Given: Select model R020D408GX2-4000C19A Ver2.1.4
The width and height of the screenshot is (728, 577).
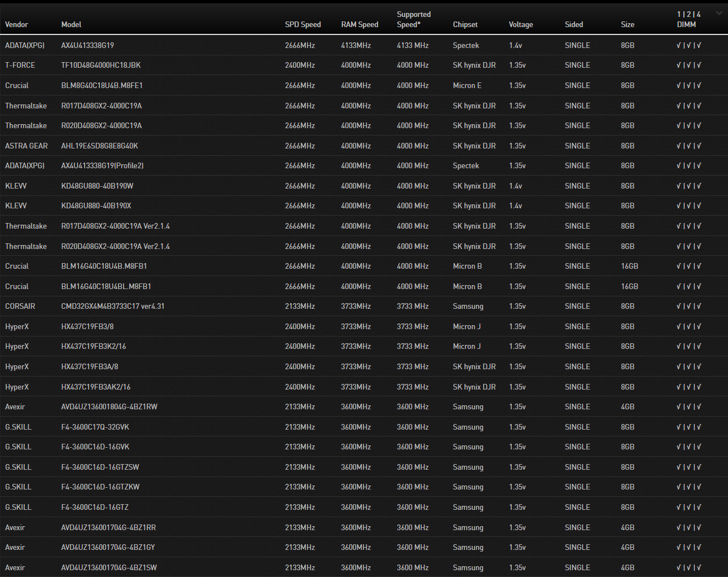Looking at the screenshot, I should [x=116, y=246].
